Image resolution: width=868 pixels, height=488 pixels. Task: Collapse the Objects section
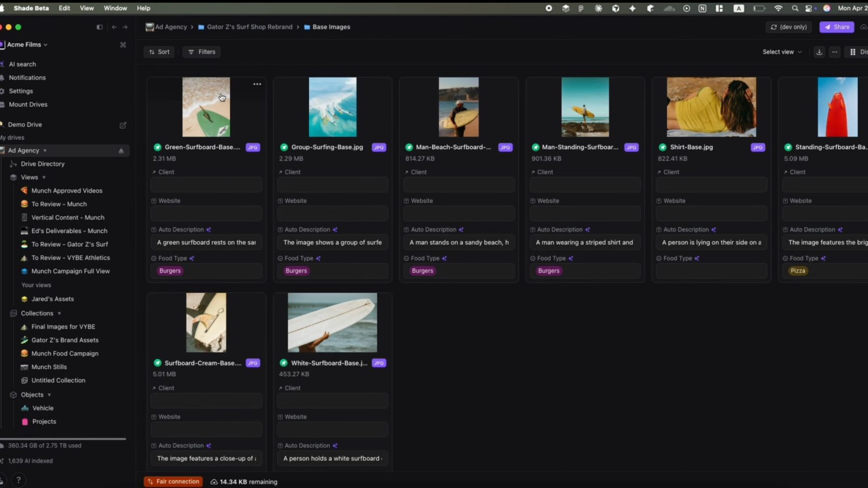click(x=49, y=395)
